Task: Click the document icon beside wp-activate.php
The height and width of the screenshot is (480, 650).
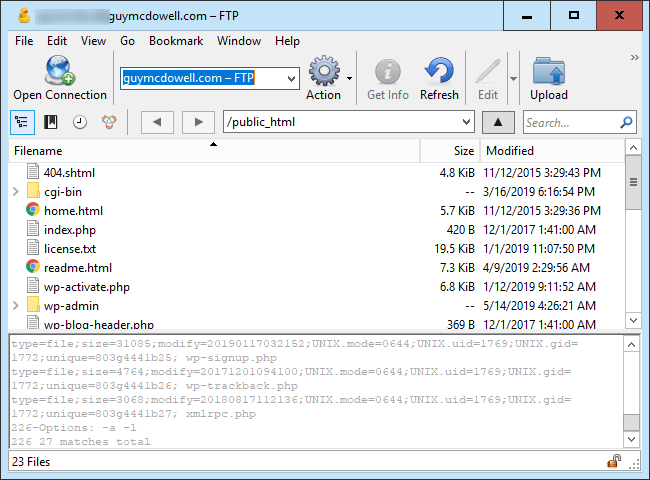Action: (x=33, y=286)
